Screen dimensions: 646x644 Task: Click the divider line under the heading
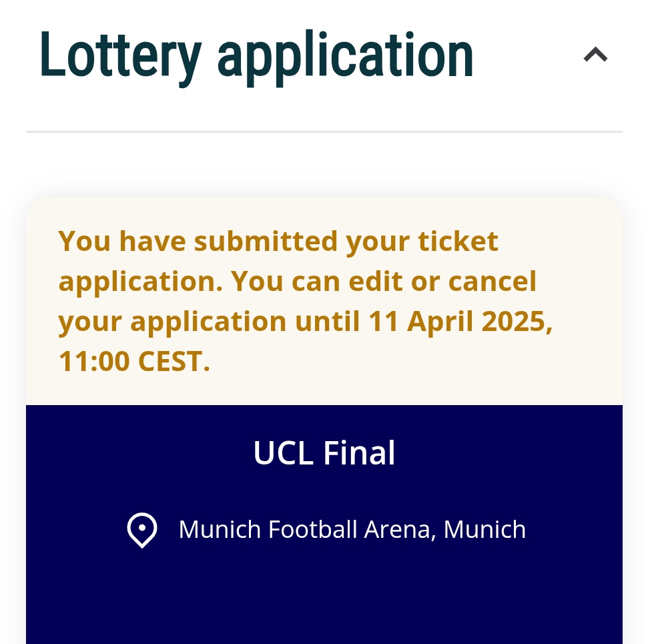(324, 132)
